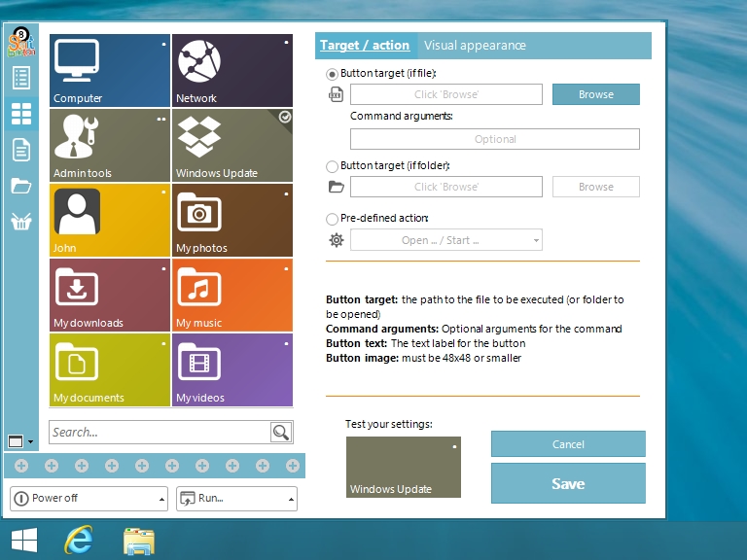Open the My downloads tile
This screenshot has width=747, height=560.
pos(110,295)
